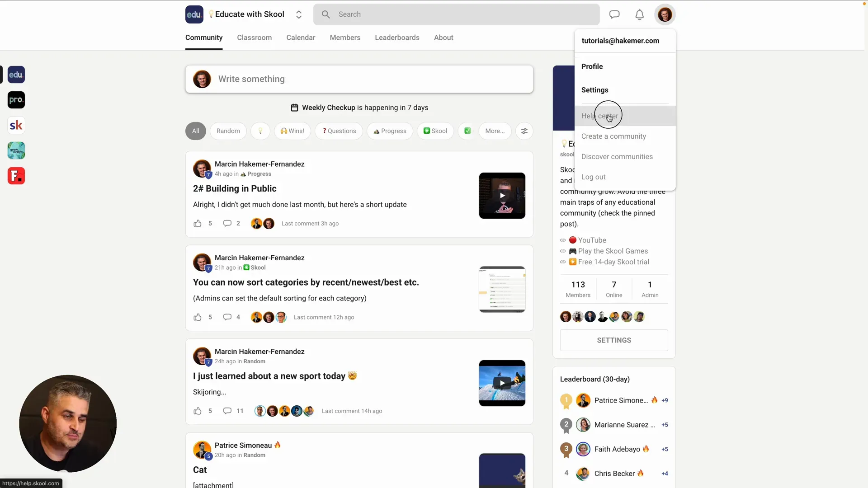Image resolution: width=868 pixels, height=488 pixels.
Task: Open Chris Becker leaderboard entry
Action: pos(614,474)
